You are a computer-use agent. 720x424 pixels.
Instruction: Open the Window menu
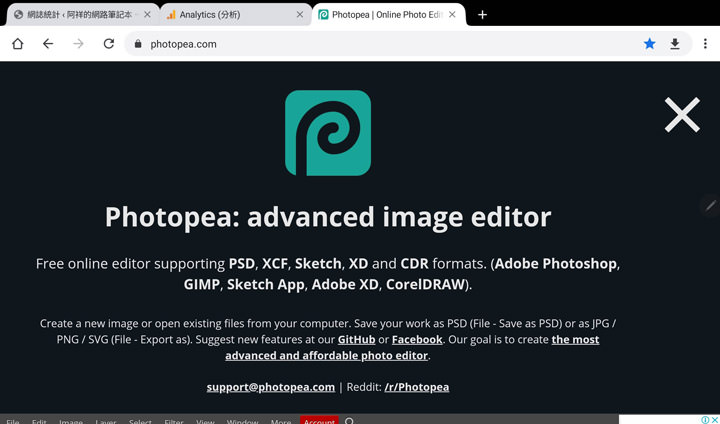coord(242,421)
